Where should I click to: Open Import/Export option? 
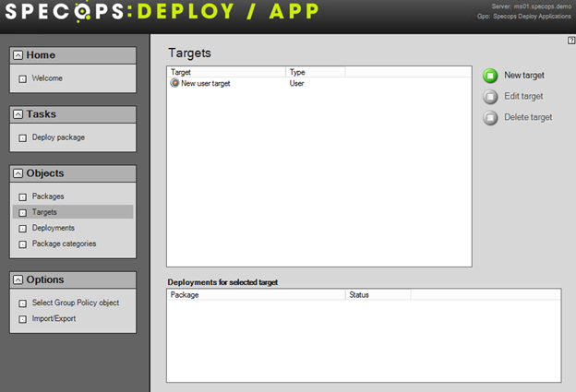click(54, 318)
